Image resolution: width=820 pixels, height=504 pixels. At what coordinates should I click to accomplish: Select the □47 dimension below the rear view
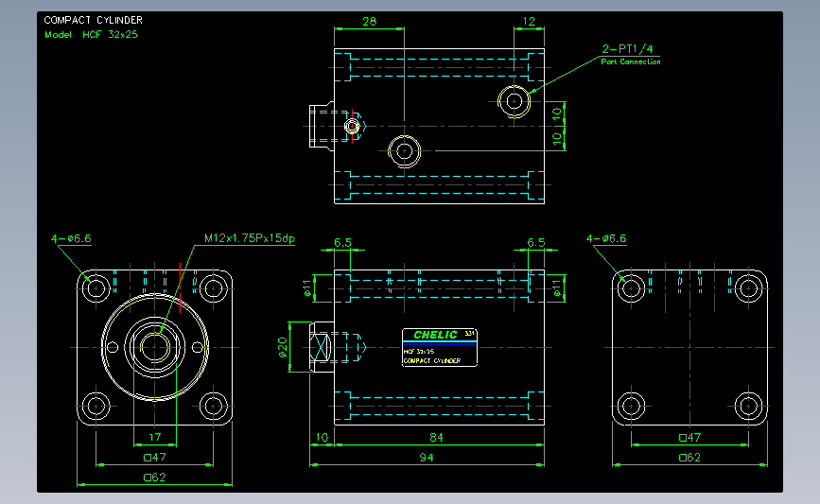pos(689,438)
